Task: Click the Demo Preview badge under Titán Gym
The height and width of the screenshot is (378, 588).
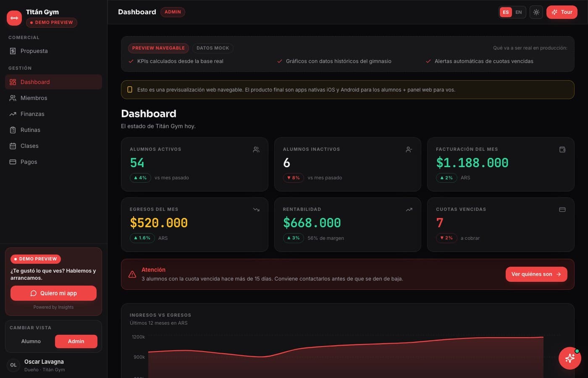Action: (52, 23)
